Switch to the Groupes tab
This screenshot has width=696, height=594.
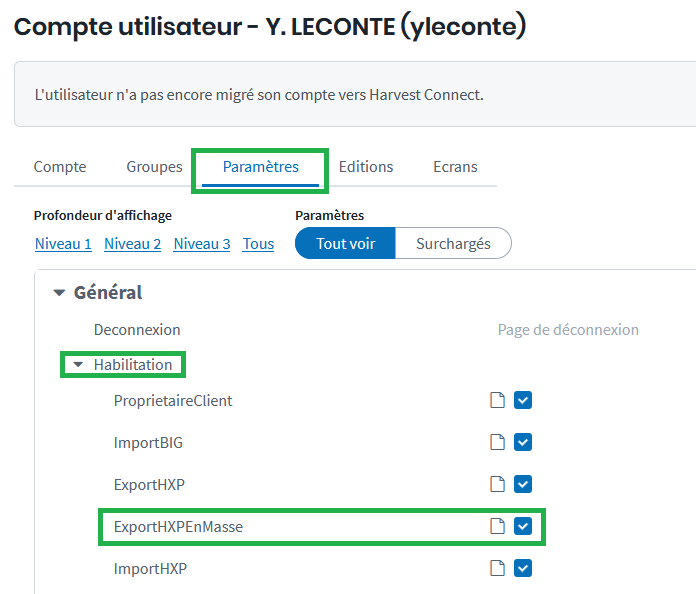click(x=154, y=167)
